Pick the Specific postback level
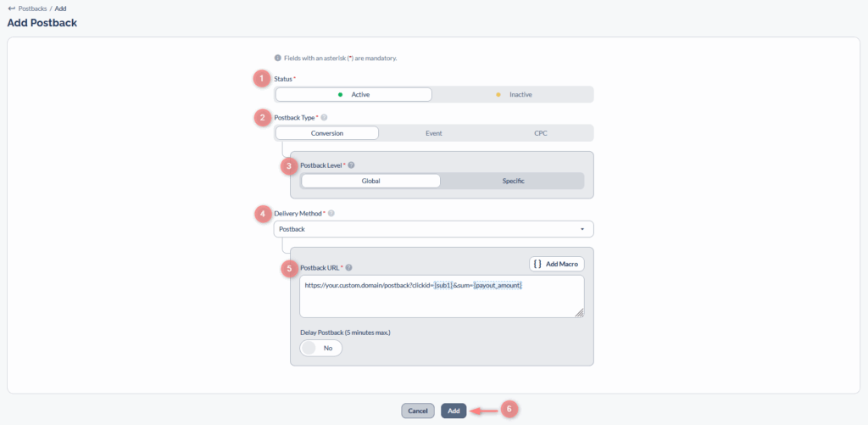The width and height of the screenshot is (868, 425). [513, 181]
